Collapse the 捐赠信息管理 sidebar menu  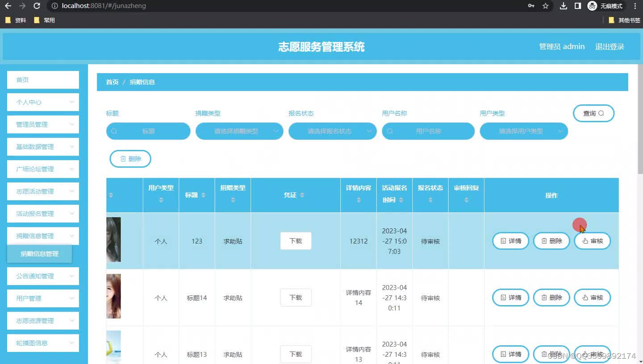tap(43, 236)
